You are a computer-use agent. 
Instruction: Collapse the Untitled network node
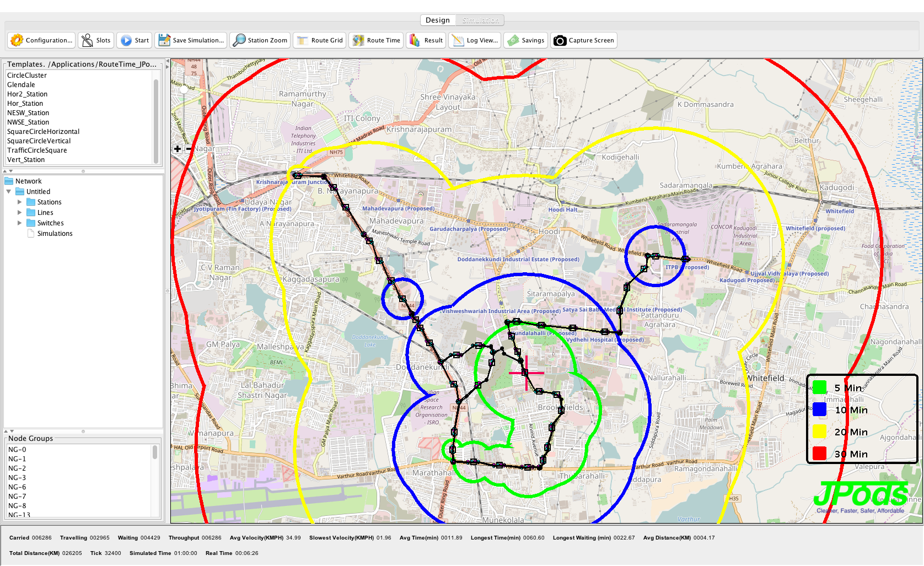point(9,192)
